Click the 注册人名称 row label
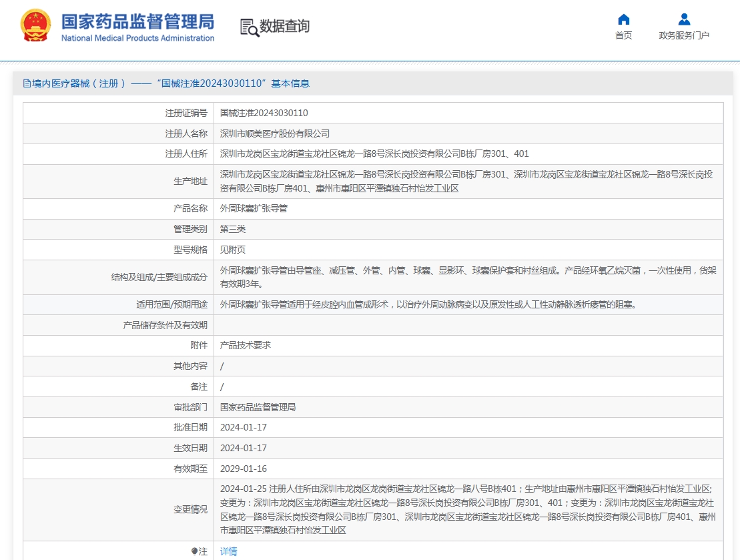Viewport: 740px width, 560px height. [x=186, y=133]
